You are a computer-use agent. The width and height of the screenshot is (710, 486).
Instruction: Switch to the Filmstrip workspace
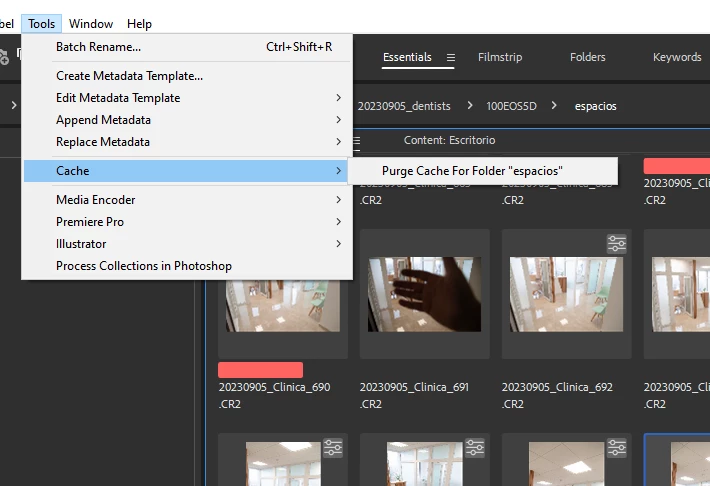coord(500,57)
